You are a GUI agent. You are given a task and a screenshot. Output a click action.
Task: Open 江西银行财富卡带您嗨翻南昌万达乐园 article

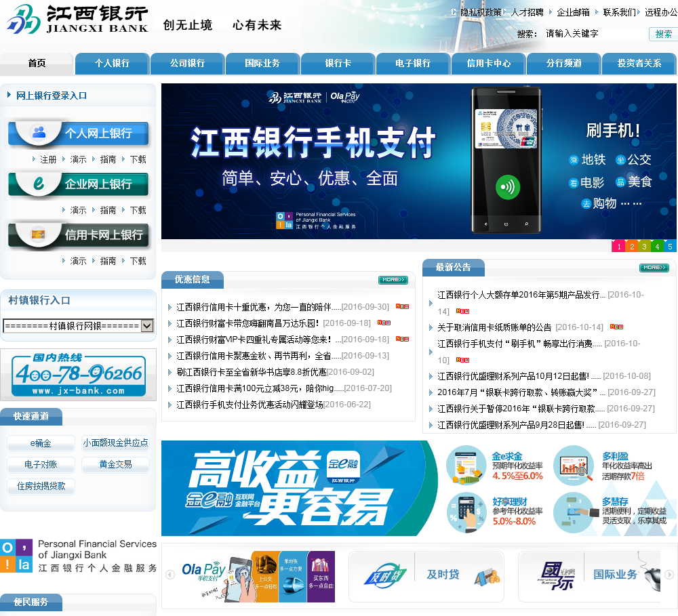click(x=247, y=323)
